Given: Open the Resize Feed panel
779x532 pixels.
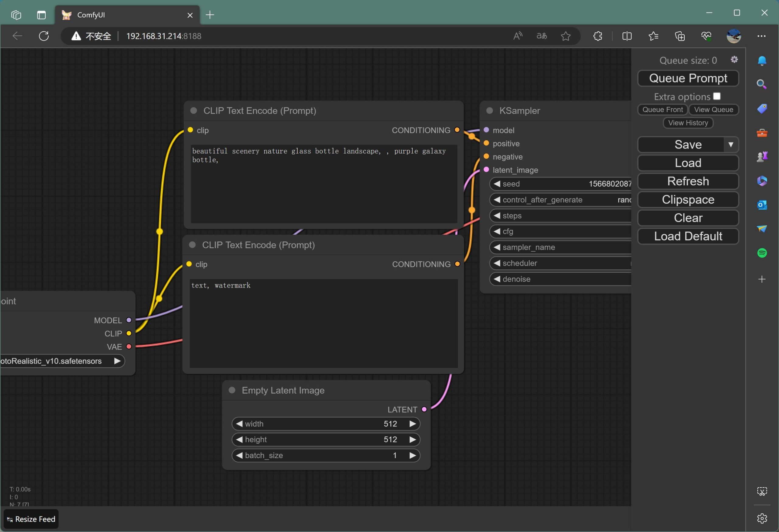Looking at the screenshot, I should click(31, 519).
